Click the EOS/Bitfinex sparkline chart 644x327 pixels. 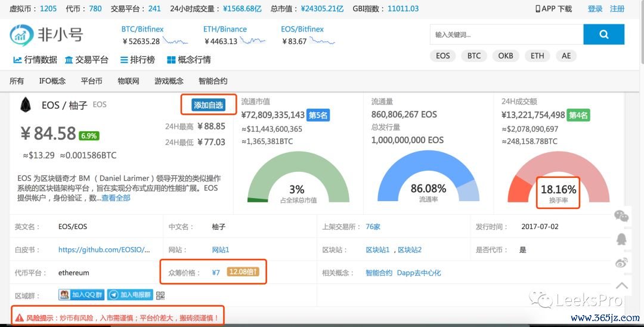pyautogui.click(x=323, y=41)
